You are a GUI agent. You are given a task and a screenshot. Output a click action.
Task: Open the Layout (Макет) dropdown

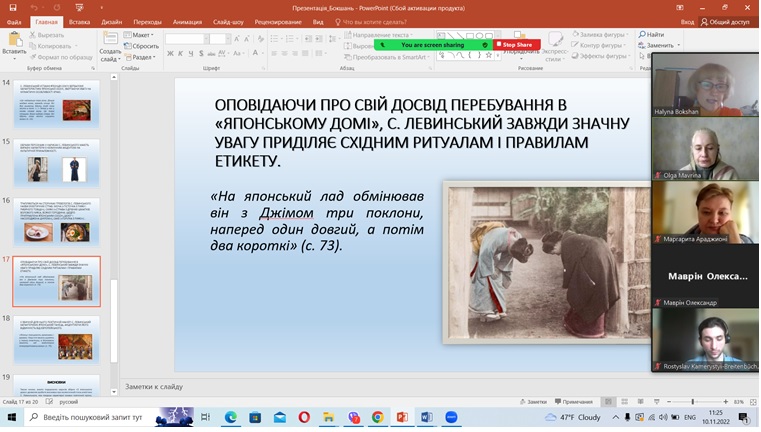[138, 35]
